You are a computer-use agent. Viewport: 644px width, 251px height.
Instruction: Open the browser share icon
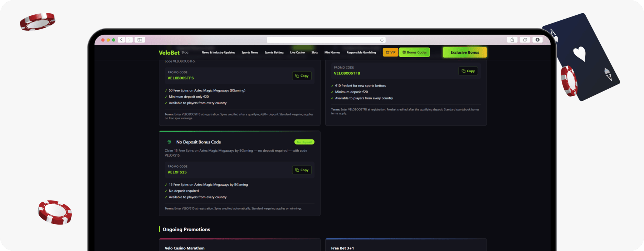[x=512, y=40]
